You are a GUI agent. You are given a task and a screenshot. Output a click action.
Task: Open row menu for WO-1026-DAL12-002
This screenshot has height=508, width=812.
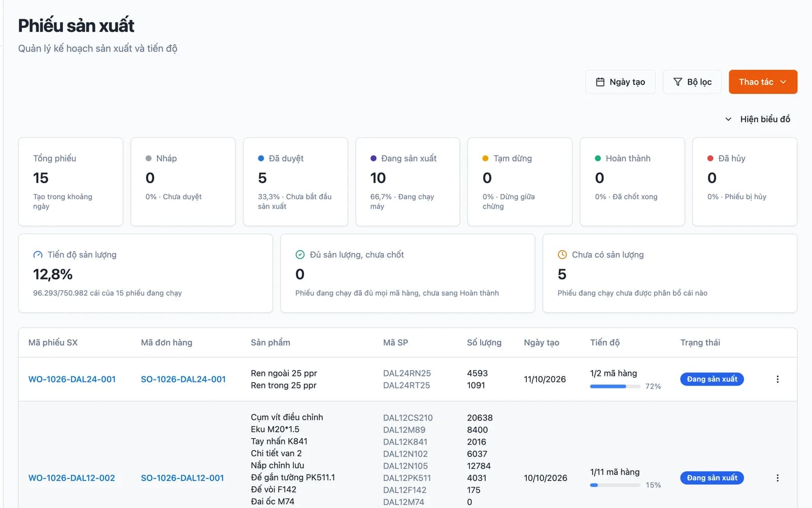[777, 478]
